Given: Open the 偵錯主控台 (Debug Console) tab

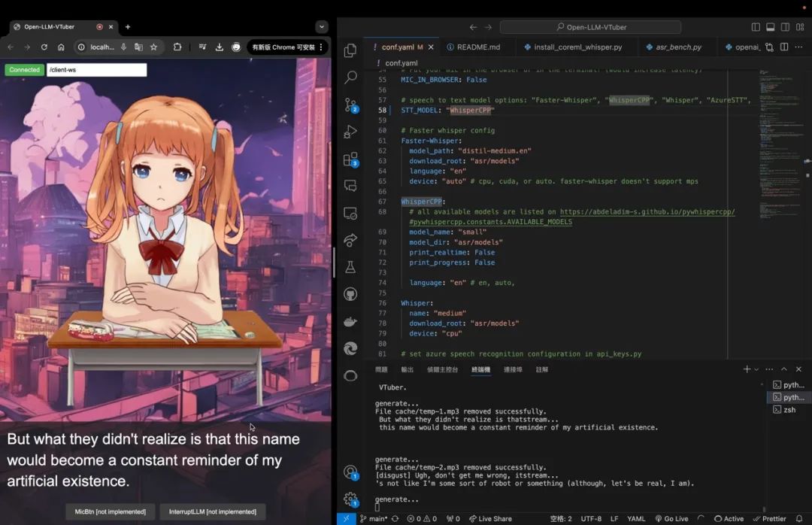Looking at the screenshot, I should pos(442,369).
